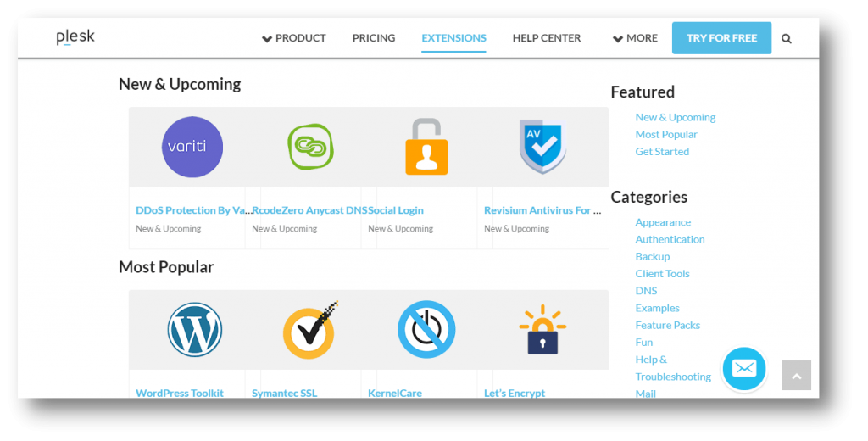Click the scroll-to-top arrow button
The image size is (868, 441).
796,375
